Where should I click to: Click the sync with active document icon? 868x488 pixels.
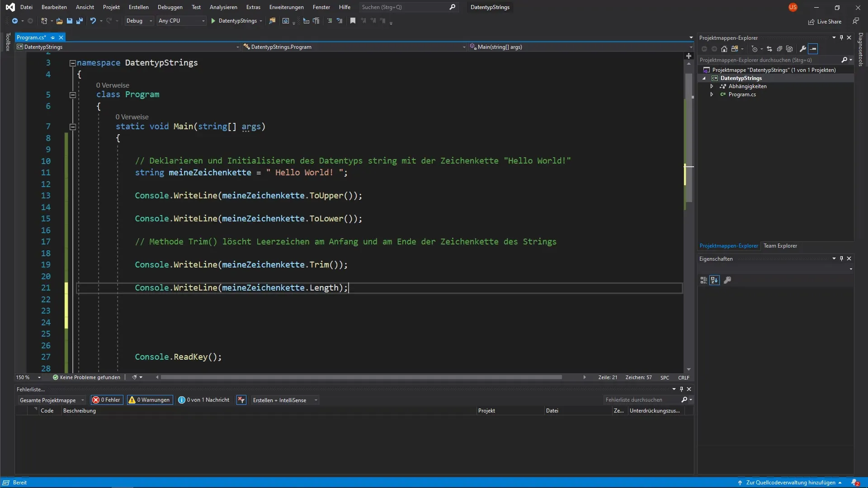click(x=769, y=49)
